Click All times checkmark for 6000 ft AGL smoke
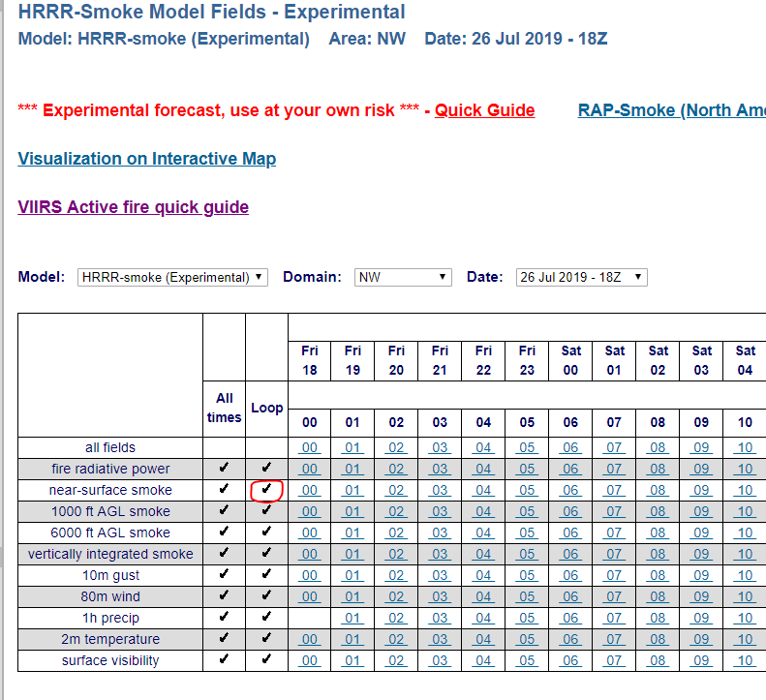Viewport: 766px width, 700px height. (224, 533)
